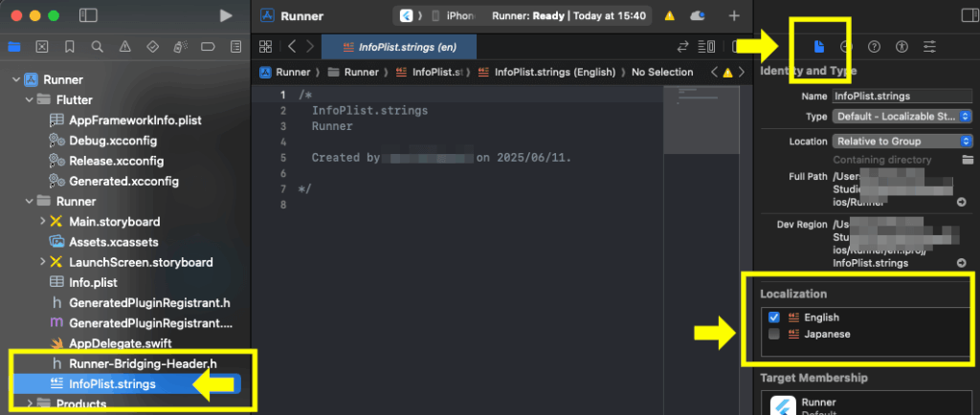Open the Accessibility inspector tab
This screenshot has height=415, width=980.
coord(902,46)
